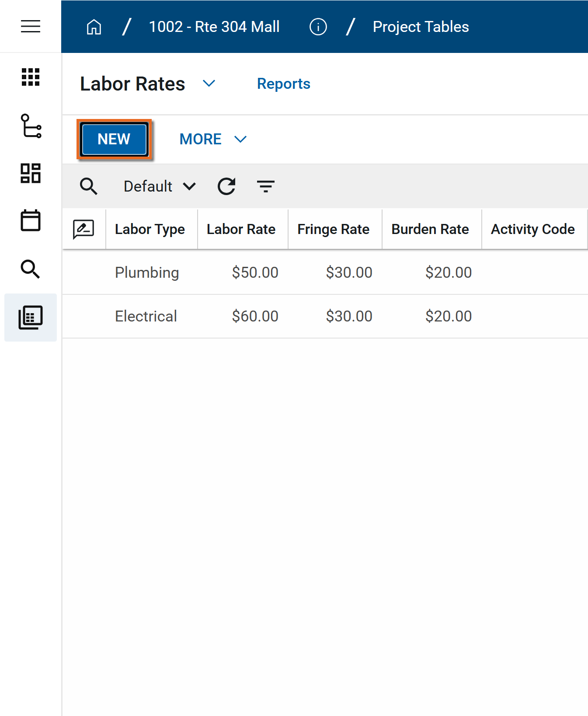Click the search icon in left sidebar

pyautogui.click(x=31, y=269)
